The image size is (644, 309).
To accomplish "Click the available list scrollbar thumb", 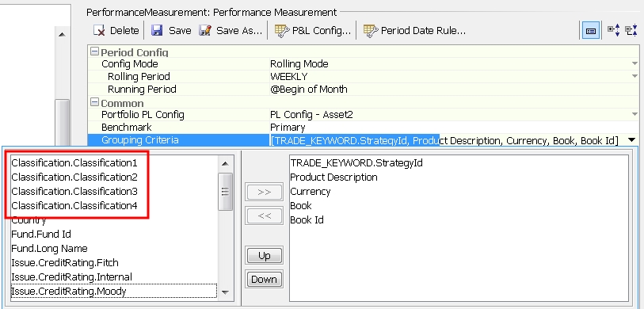I will click(225, 192).
